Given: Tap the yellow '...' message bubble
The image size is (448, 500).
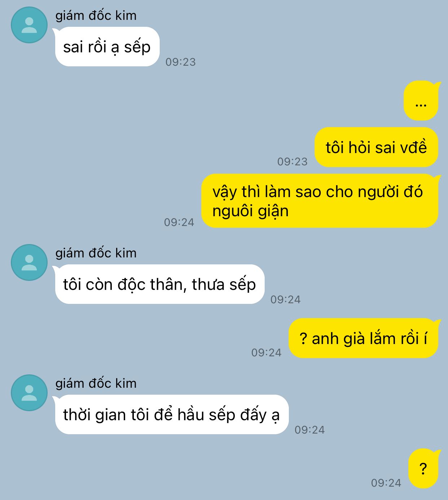Looking at the screenshot, I should (x=421, y=100).
